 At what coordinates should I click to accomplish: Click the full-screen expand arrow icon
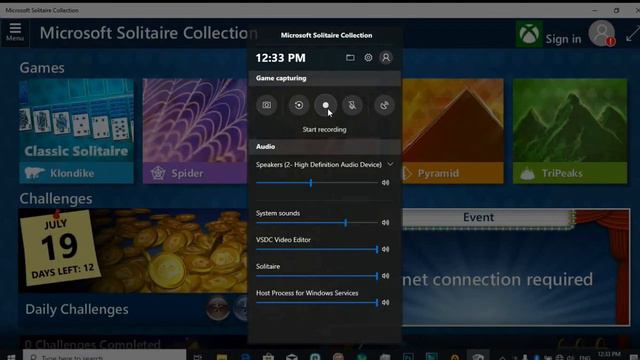click(632, 34)
